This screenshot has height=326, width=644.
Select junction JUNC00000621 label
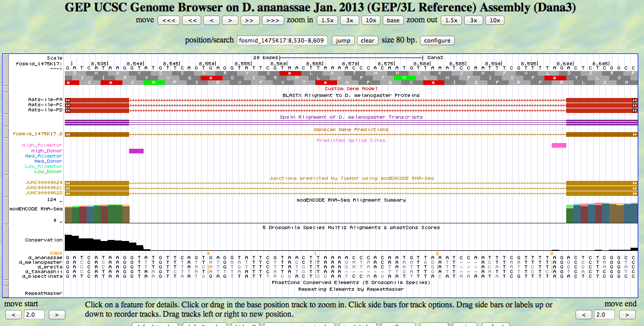[44, 188]
